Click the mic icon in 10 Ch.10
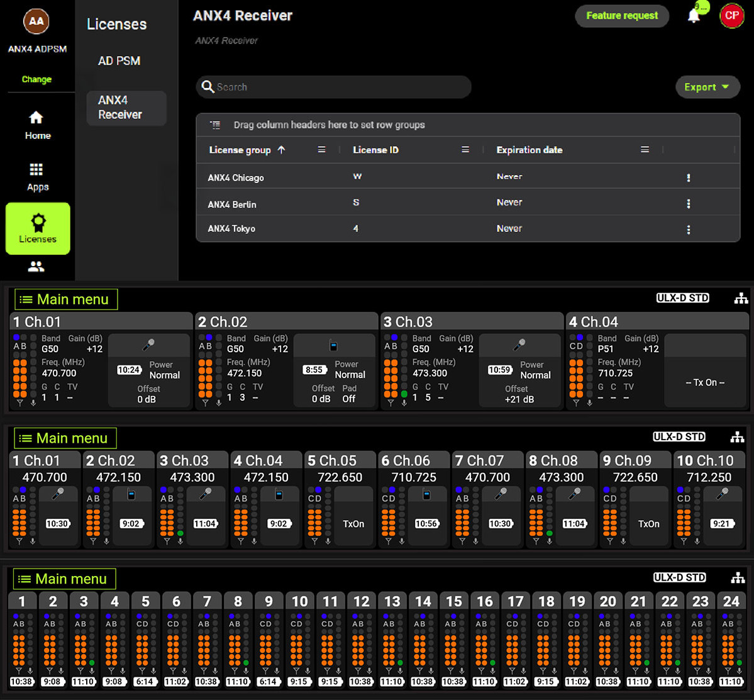The width and height of the screenshot is (754, 700). pos(722,494)
